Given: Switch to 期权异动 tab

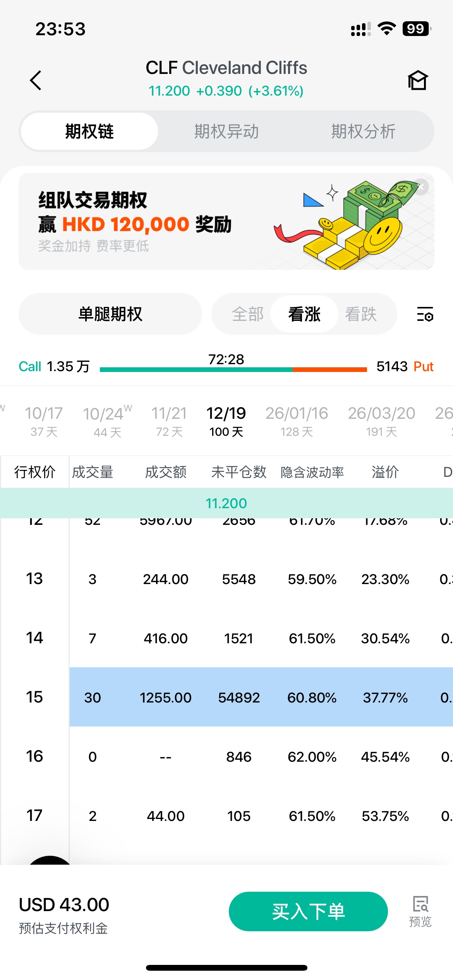Looking at the screenshot, I should coord(226,131).
